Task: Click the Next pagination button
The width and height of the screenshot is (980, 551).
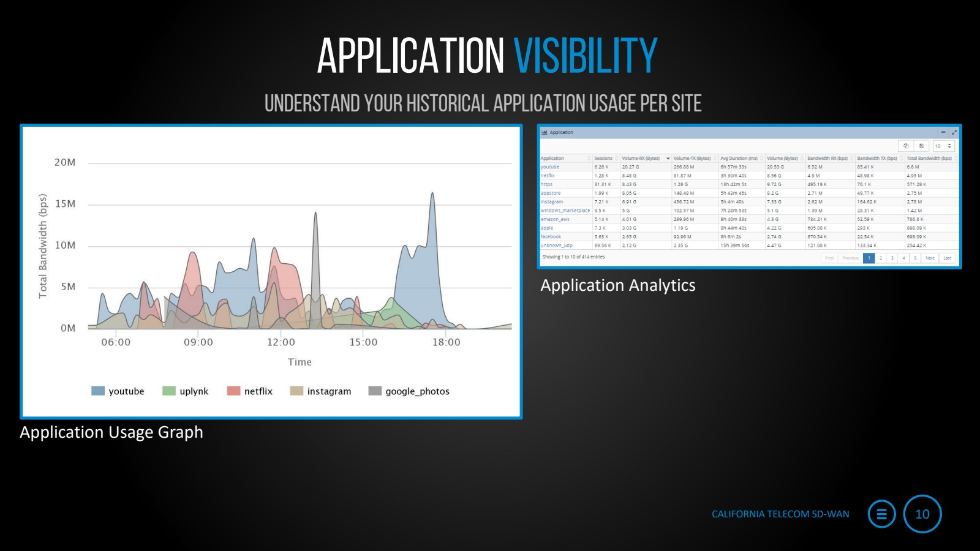Action: [x=930, y=258]
